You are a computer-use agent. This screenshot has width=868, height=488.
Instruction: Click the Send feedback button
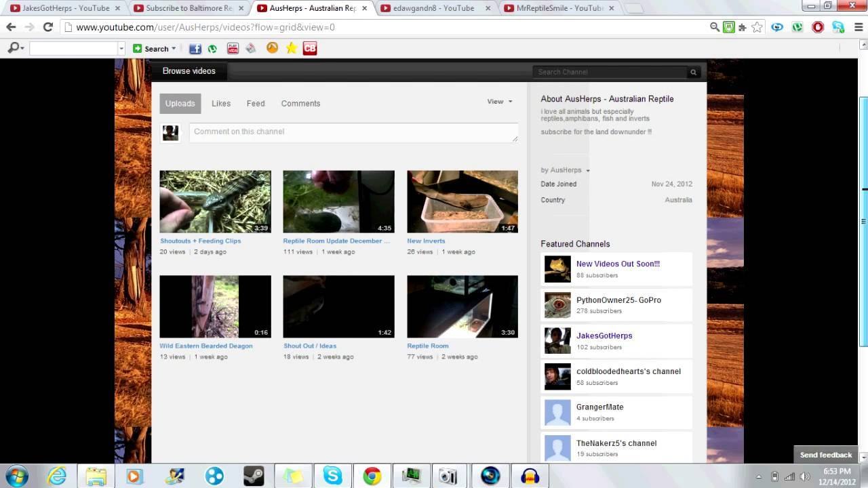(x=826, y=455)
